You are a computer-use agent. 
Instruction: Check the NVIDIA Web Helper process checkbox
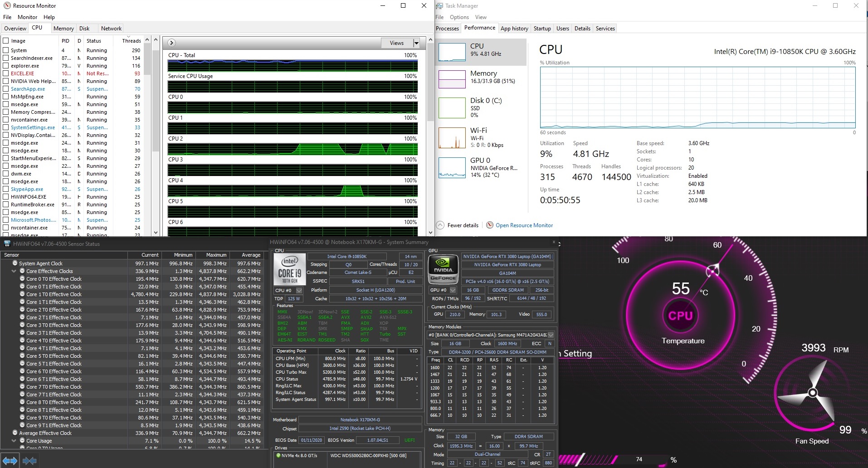pos(6,81)
